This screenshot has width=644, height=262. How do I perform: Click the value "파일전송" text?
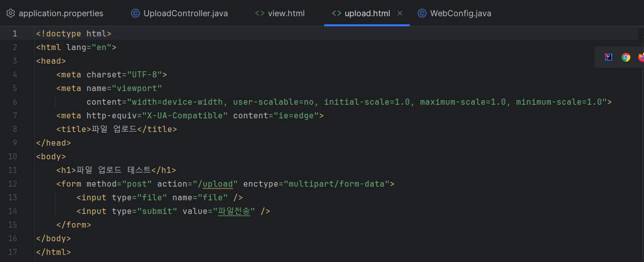click(234, 211)
